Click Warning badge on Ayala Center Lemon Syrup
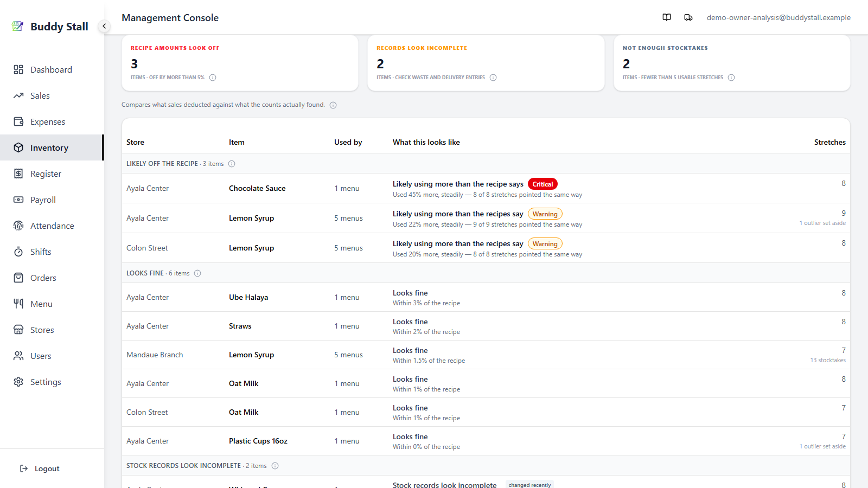The image size is (868, 488). pyautogui.click(x=545, y=214)
